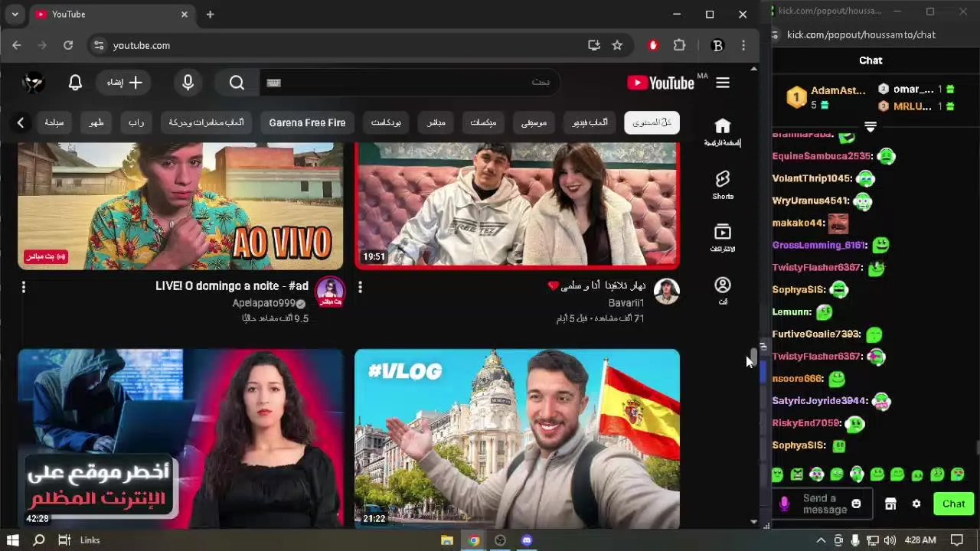Open the #VLOG Spain flag video thumbnail
This screenshot has height=551, width=980.
517,439
